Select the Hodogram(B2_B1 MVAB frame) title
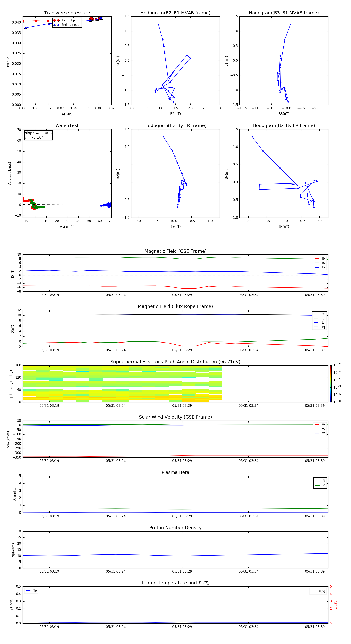351x644 pixels. point(175,13)
